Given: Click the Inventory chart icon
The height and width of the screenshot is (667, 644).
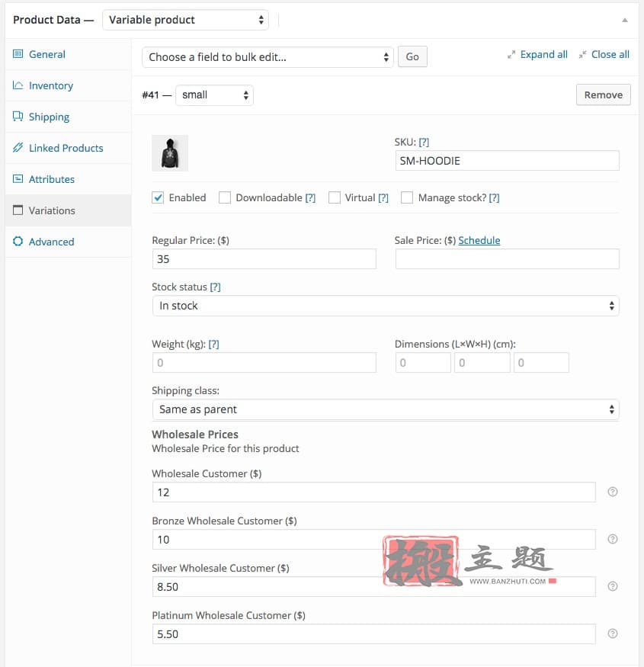Looking at the screenshot, I should 18,85.
